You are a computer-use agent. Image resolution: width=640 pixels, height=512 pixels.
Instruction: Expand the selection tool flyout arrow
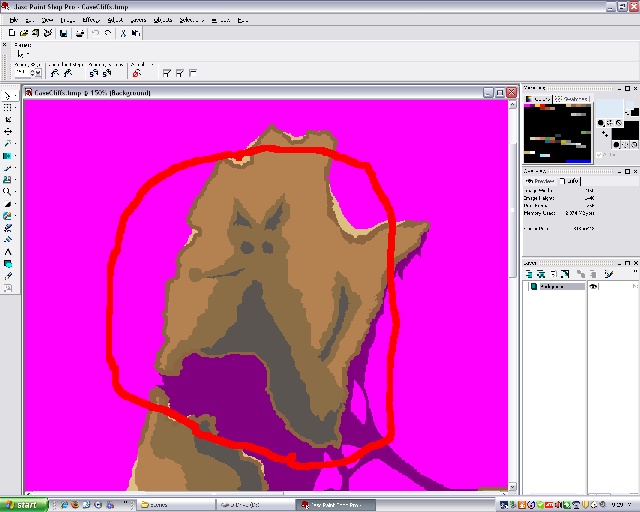coord(15,107)
